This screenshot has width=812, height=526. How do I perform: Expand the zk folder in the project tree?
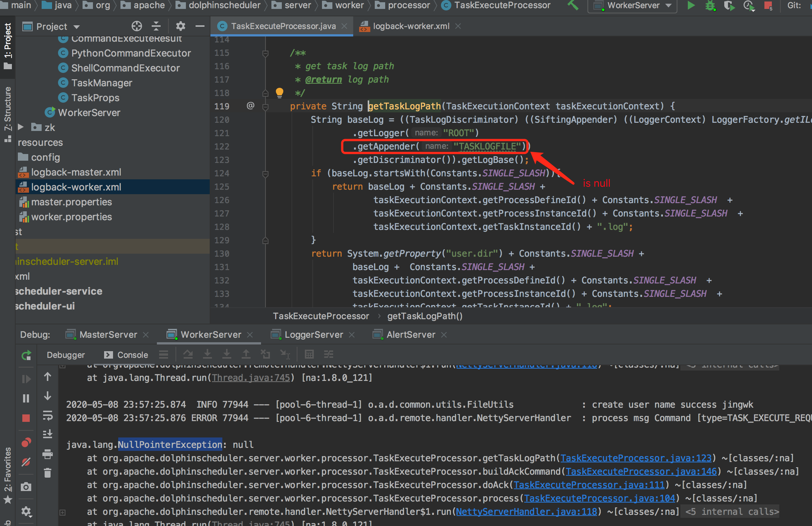point(21,128)
